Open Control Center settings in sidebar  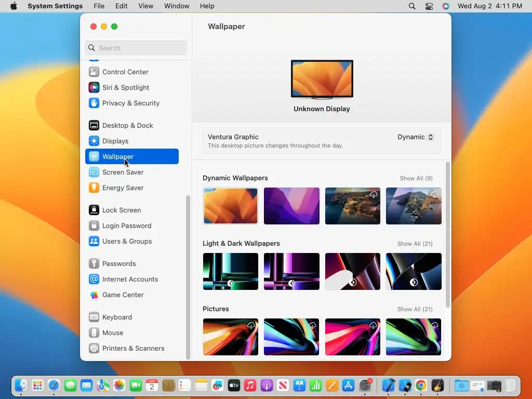click(x=131, y=72)
